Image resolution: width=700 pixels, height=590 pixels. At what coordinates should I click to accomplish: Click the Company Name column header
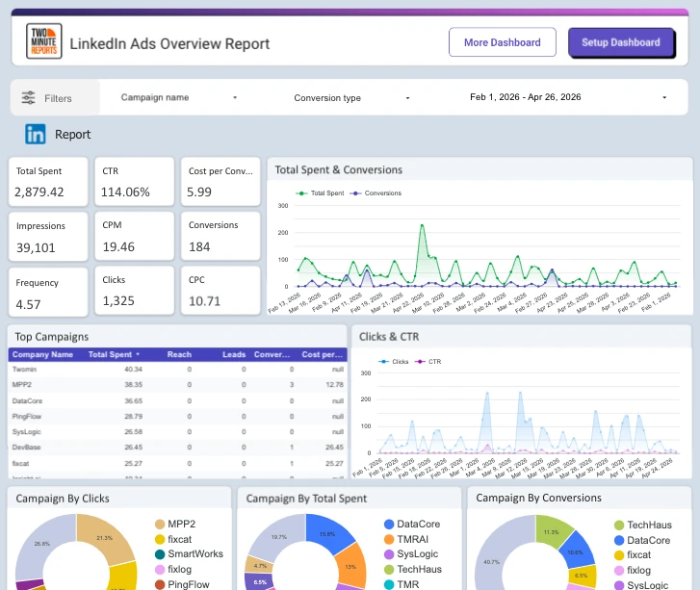[42, 354]
